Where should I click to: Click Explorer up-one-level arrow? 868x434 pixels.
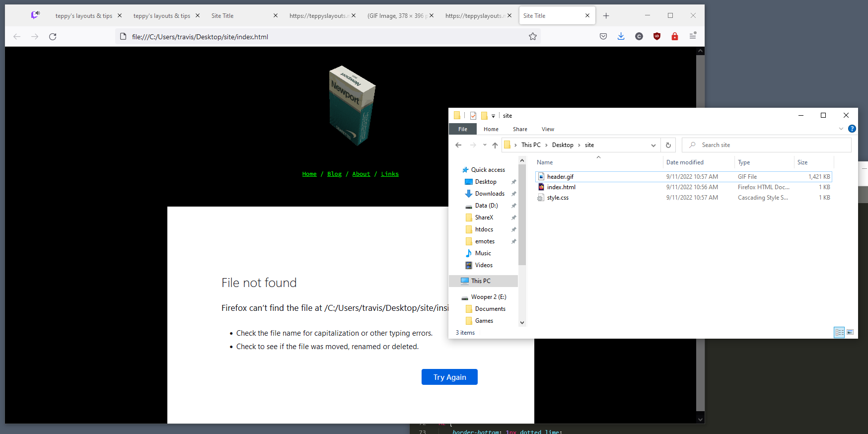coord(495,145)
